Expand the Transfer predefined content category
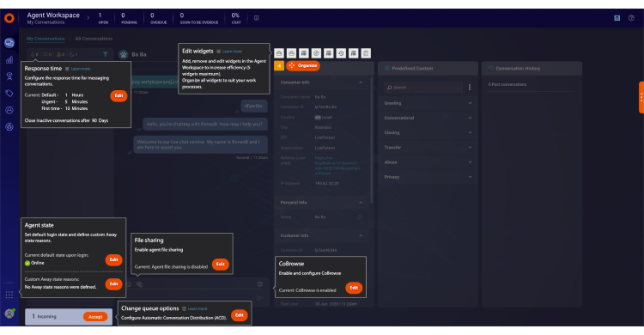 tap(428, 148)
